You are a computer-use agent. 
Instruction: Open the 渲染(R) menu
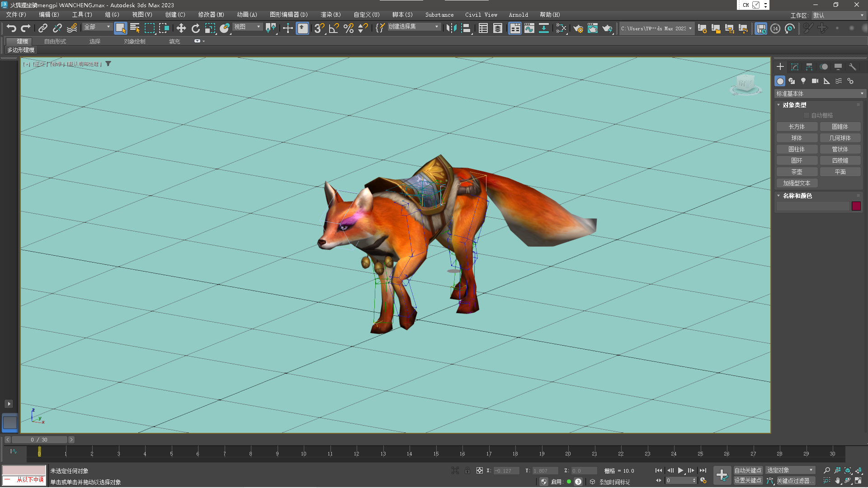point(330,15)
